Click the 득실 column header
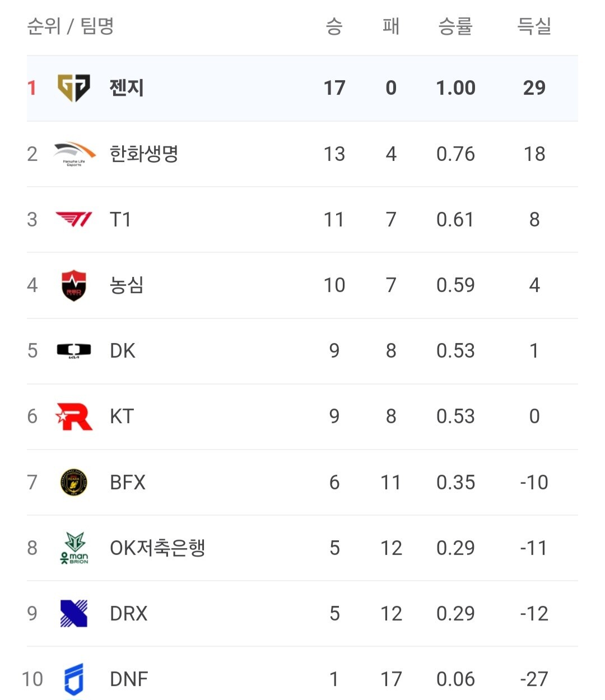This screenshot has width=605, height=700. (x=534, y=26)
